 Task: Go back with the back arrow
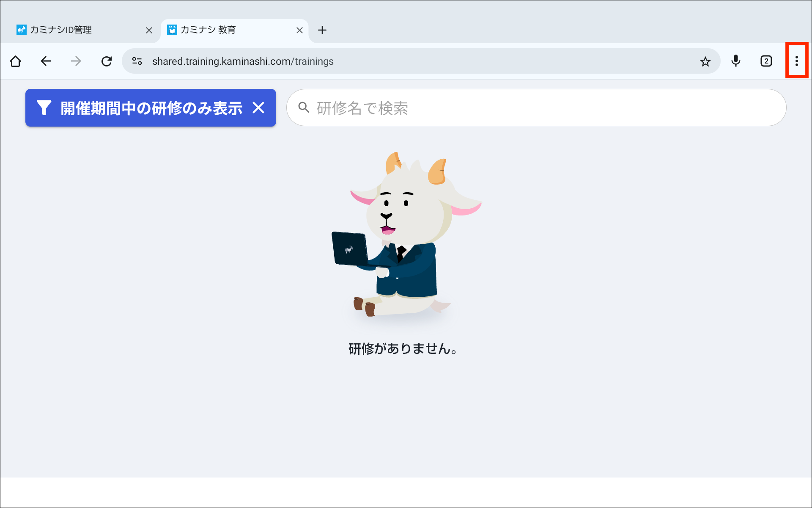(46, 61)
